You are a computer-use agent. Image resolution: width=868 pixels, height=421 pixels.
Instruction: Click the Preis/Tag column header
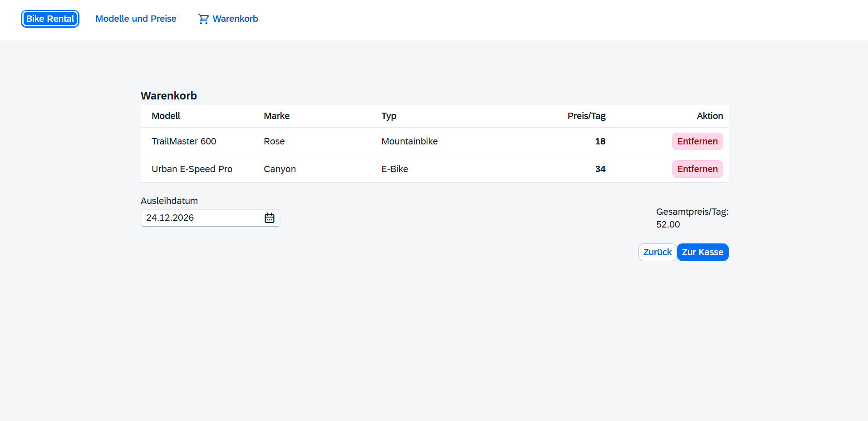pos(586,116)
